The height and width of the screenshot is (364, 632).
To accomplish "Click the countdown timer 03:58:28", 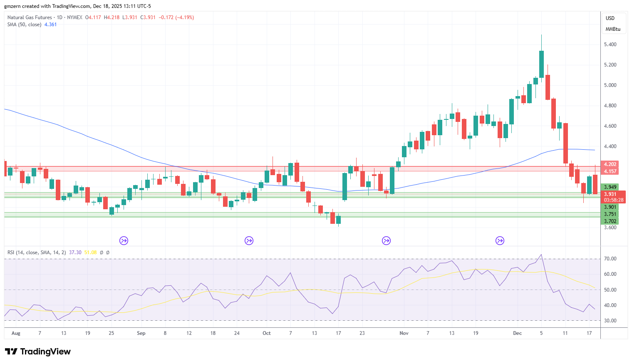I will (x=613, y=200).
